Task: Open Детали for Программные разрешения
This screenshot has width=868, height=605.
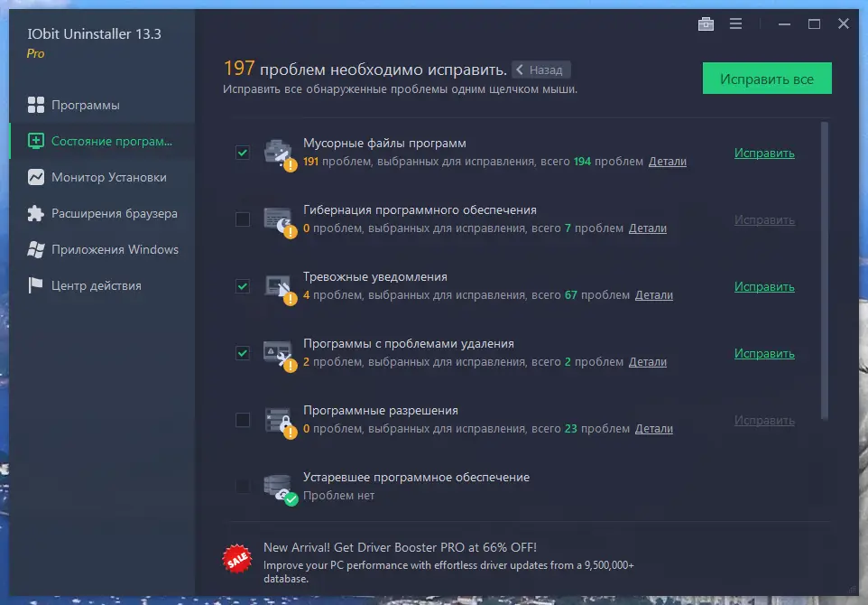Action: [654, 429]
